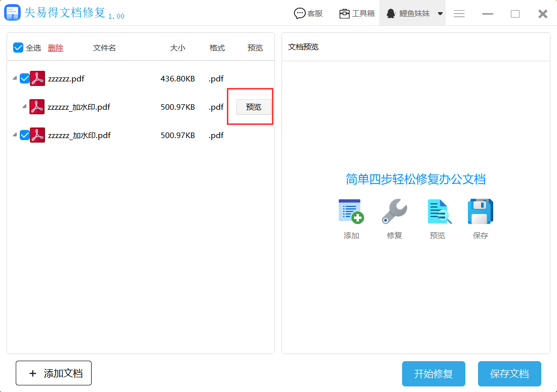Open the toolbox (工具箱)
557x392 pixels.
[357, 14]
